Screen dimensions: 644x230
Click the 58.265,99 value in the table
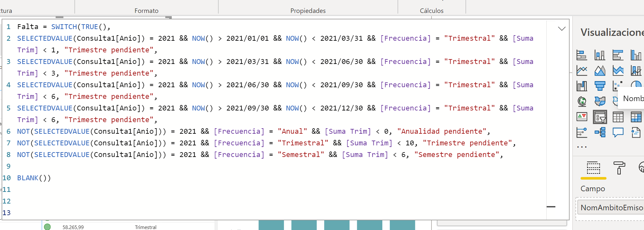73,227
